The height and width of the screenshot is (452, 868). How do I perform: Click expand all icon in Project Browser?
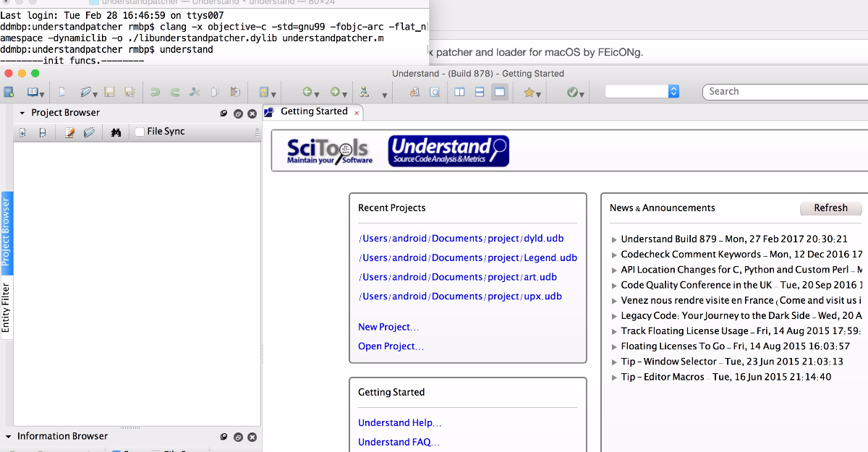click(22, 132)
